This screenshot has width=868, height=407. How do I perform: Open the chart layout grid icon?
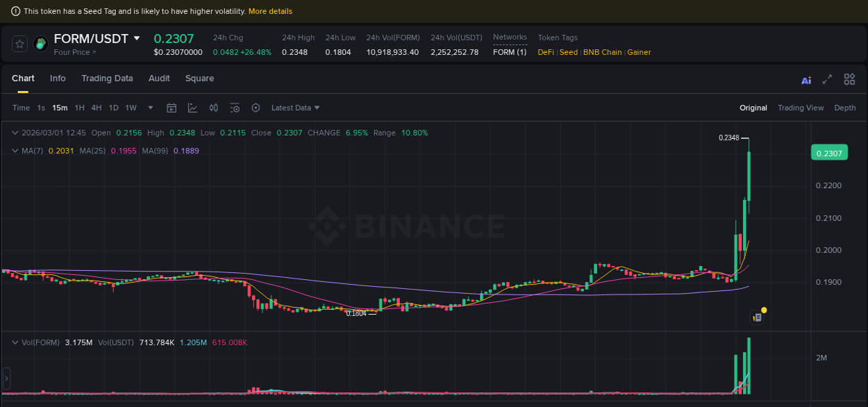point(849,80)
